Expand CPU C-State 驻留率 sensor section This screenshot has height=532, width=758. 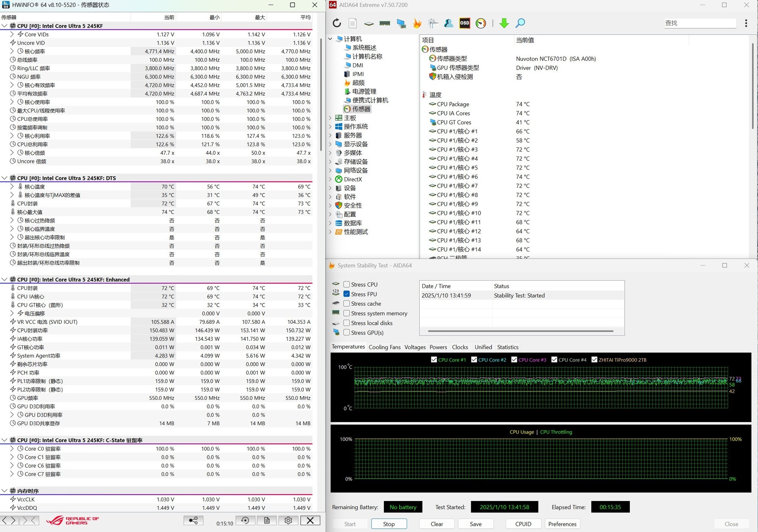[x=5, y=440]
